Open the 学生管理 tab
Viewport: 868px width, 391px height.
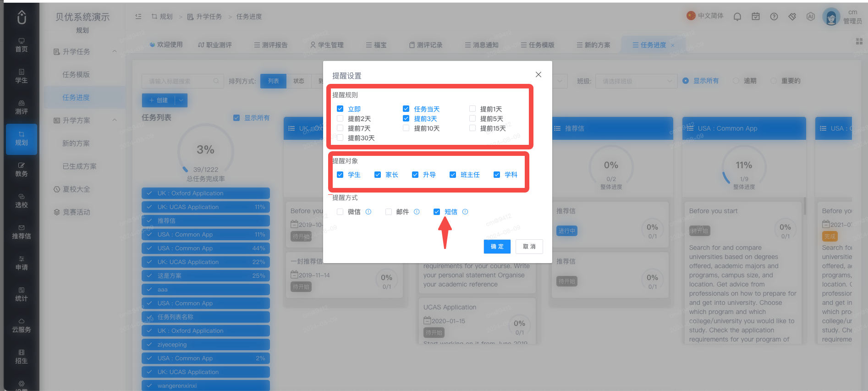click(x=327, y=45)
